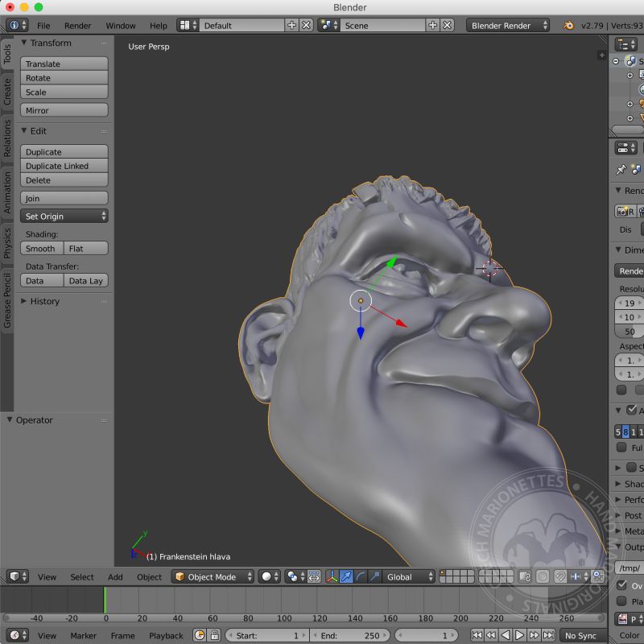Viewport: 644px width, 644px height.
Task: Click the Smooth shading button
Action: coord(41,249)
